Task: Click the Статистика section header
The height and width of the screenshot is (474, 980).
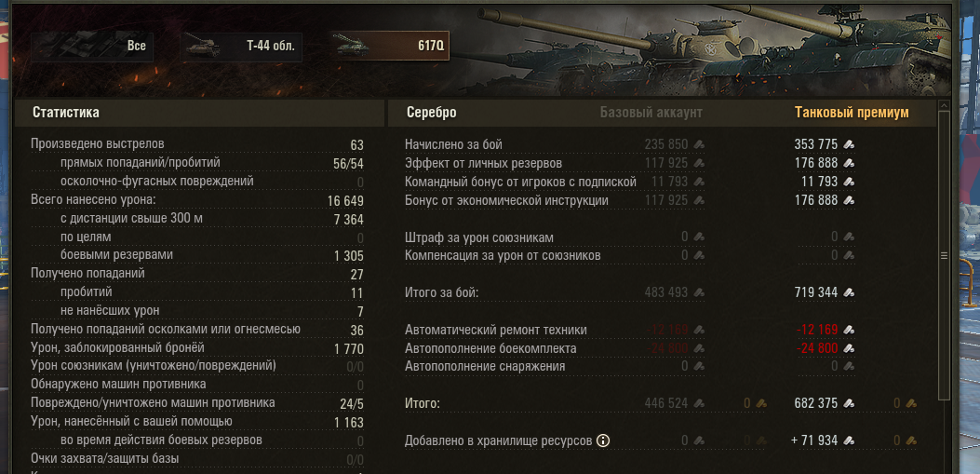Action: tap(66, 113)
